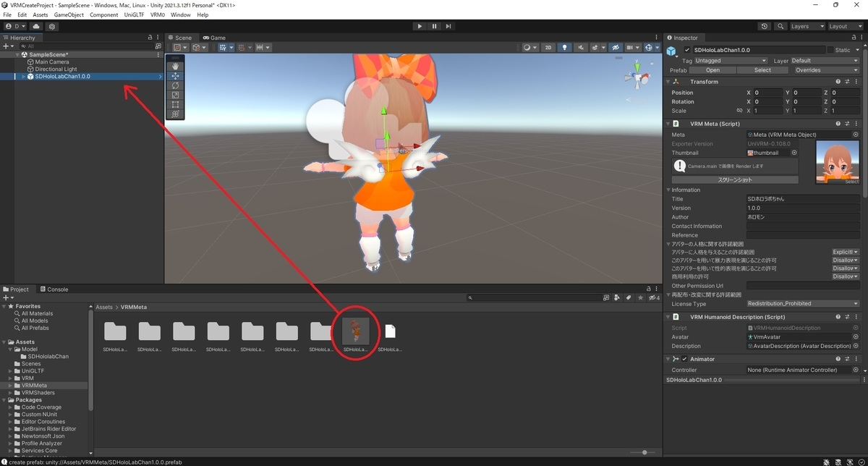Open the Tag Untagged dropdown
868x466 pixels.
731,61
